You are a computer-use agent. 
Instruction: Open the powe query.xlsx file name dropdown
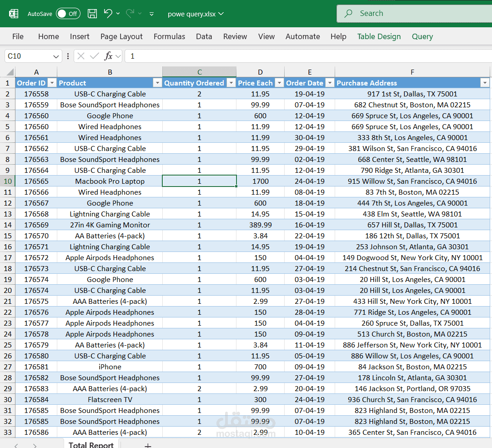(221, 14)
